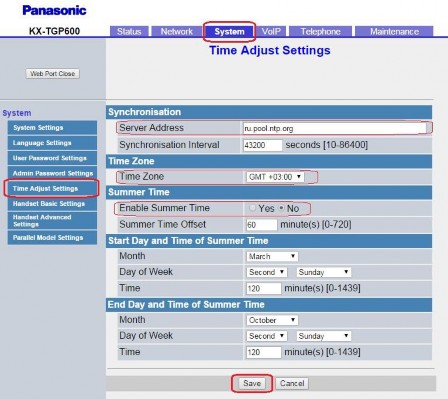Open Parallel Model Settings page
448x399 pixels.
coord(52,238)
